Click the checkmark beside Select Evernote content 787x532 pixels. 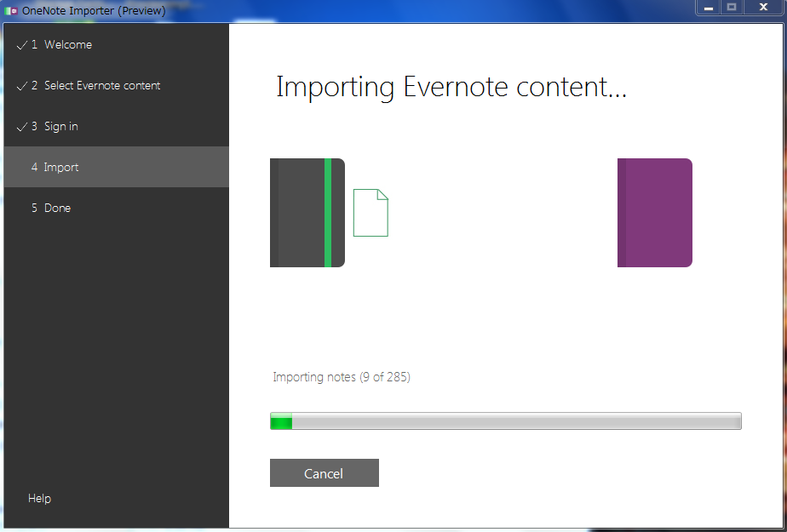click(x=21, y=86)
